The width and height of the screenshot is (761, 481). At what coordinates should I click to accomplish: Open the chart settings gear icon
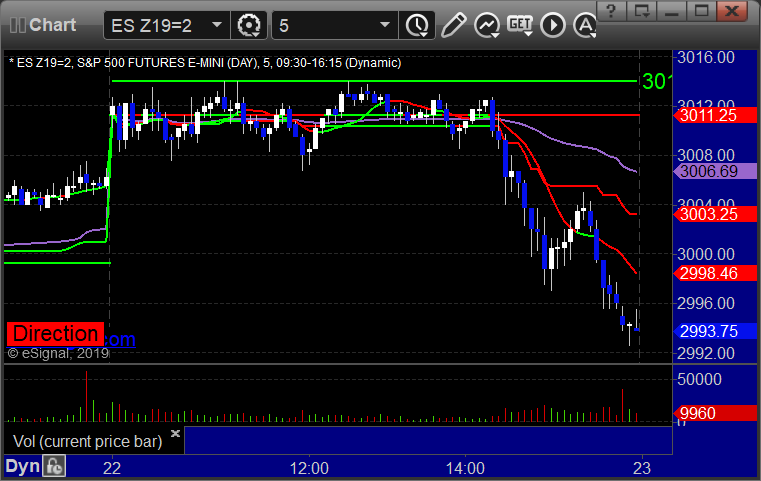point(248,25)
